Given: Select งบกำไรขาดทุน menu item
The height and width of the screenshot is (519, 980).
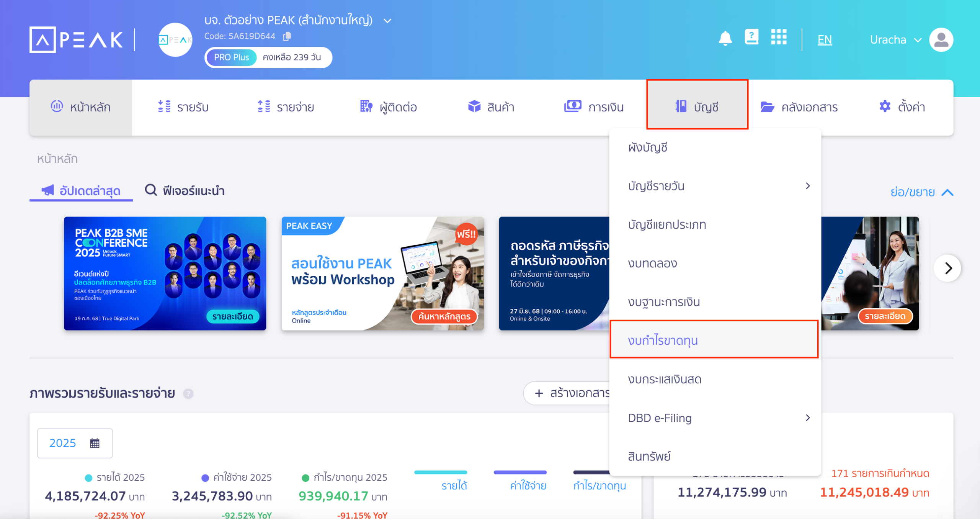Looking at the screenshot, I should point(714,340).
